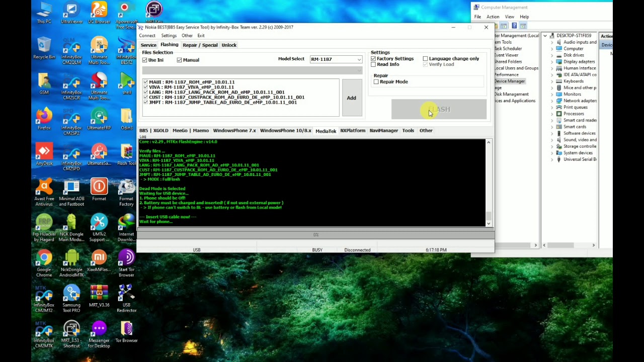Expand the Keyboards device node
The height and width of the screenshot is (362, 644).
[552, 81]
